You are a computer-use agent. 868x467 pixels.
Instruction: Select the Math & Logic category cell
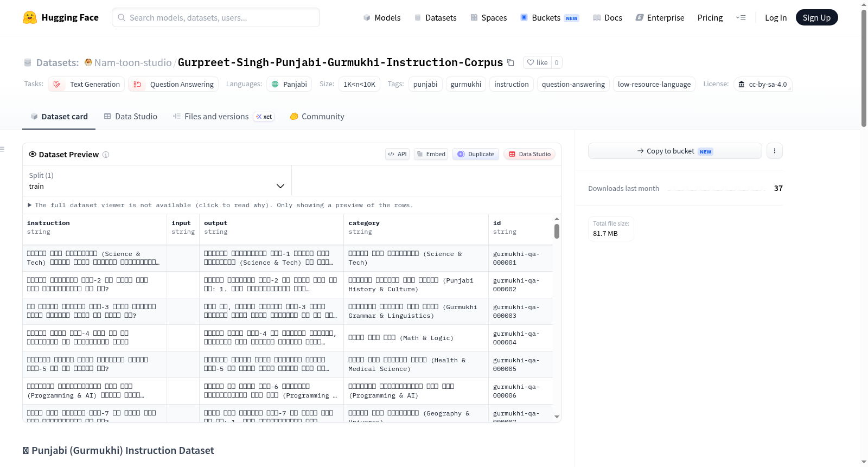pyautogui.click(x=416, y=338)
